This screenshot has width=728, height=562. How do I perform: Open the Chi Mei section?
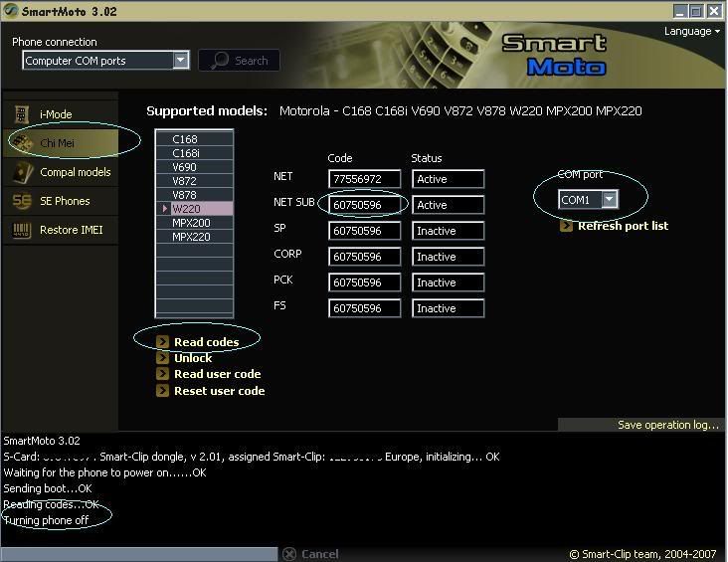(61, 142)
